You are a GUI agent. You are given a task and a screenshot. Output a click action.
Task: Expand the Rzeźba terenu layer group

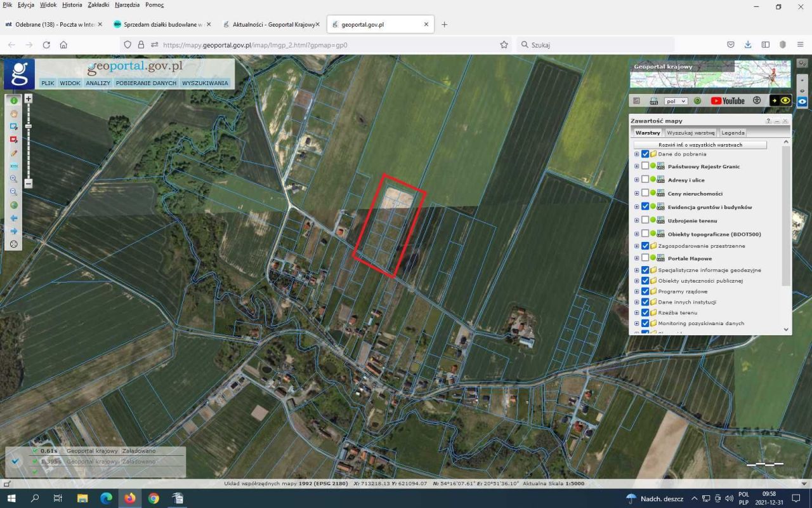point(636,312)
